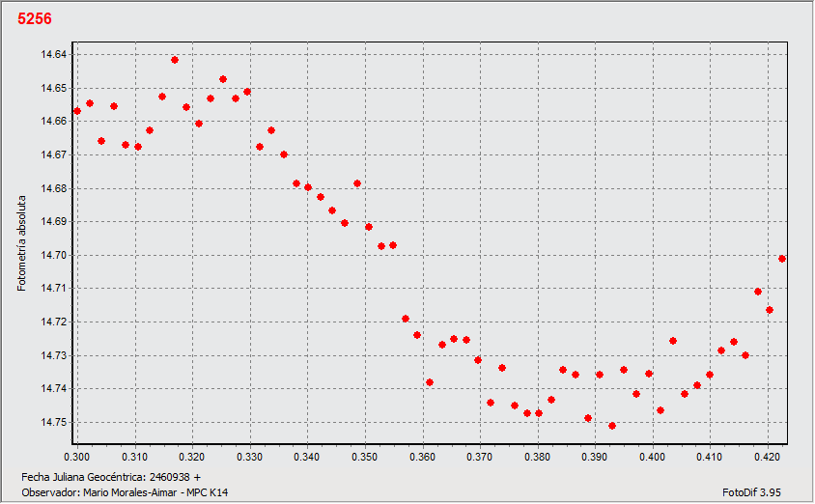Image resolution: width=815 pixels, height=504 pixels.
Task: Select the highest data point near 14.64
Action: (x=175, y=60)
